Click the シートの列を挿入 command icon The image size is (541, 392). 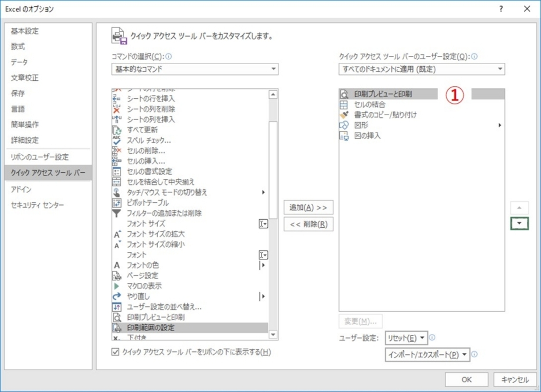pos(117,119)
